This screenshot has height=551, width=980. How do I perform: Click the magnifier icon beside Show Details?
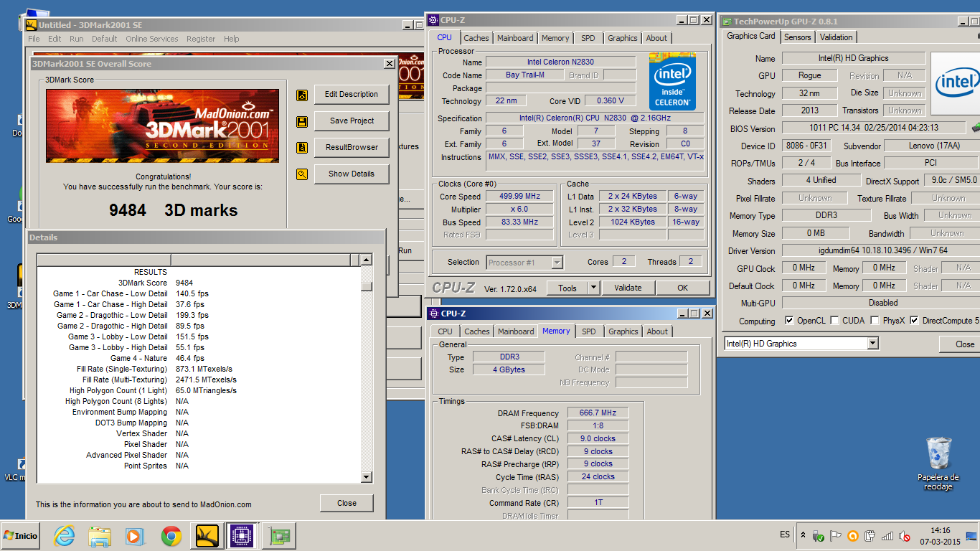click(x=302, y=174)
